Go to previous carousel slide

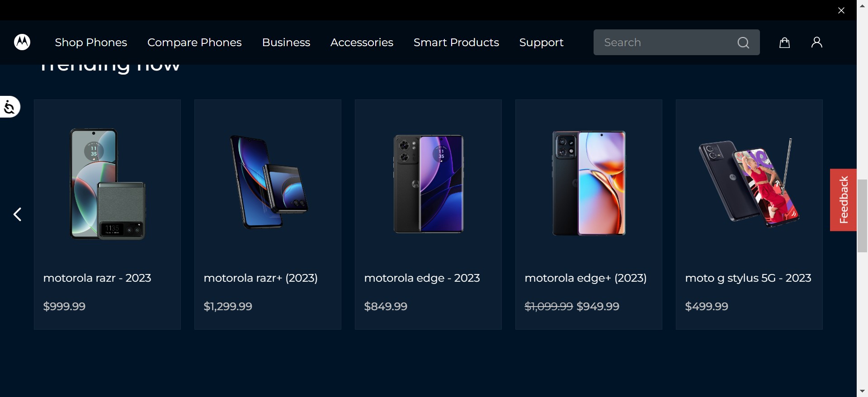click(x=18, y=214)
